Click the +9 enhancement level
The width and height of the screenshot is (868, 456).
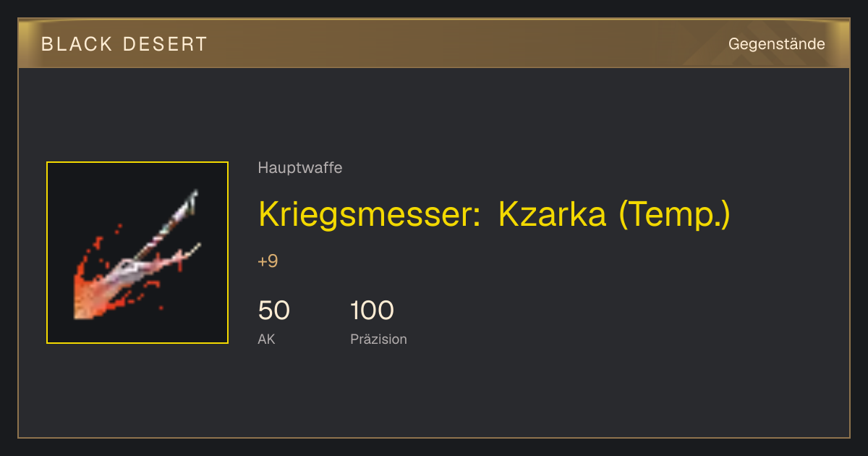268,261
